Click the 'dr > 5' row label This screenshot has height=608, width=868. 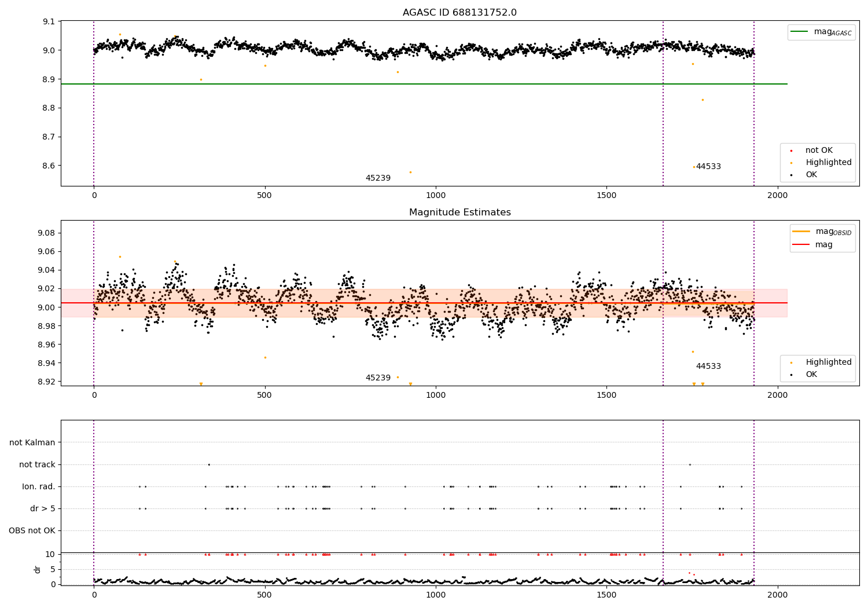point(43,509)
